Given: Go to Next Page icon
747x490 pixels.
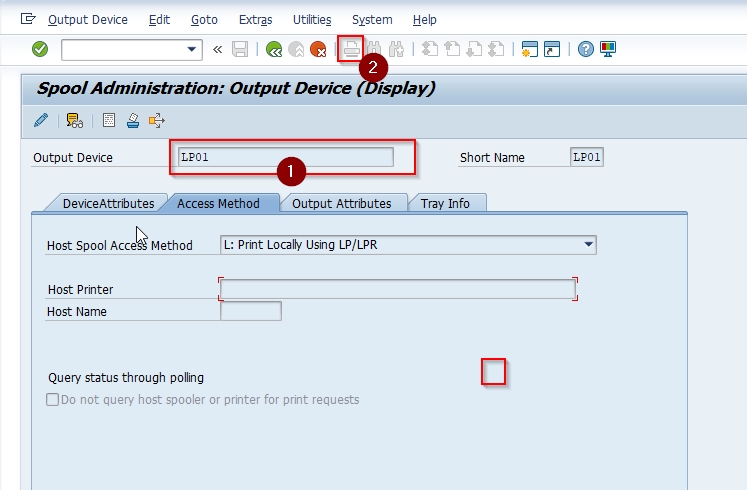Looking at the screenshot, I should (x=474, y=49).
